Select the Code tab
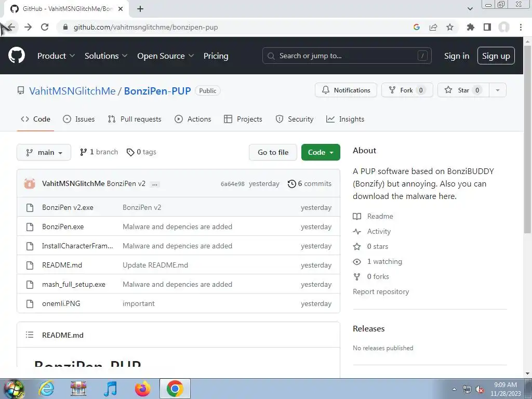Viewport: 532px width, 399px height. (35, 119)
